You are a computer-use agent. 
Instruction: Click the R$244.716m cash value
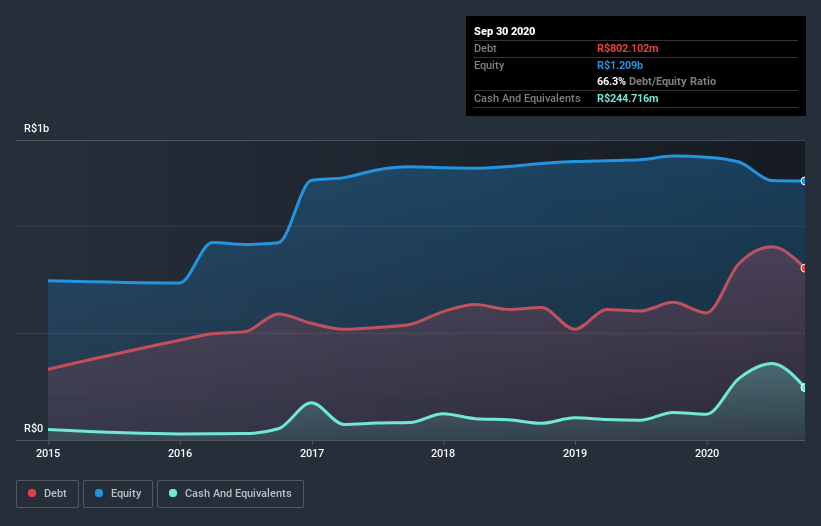click(x=628, y=98)
